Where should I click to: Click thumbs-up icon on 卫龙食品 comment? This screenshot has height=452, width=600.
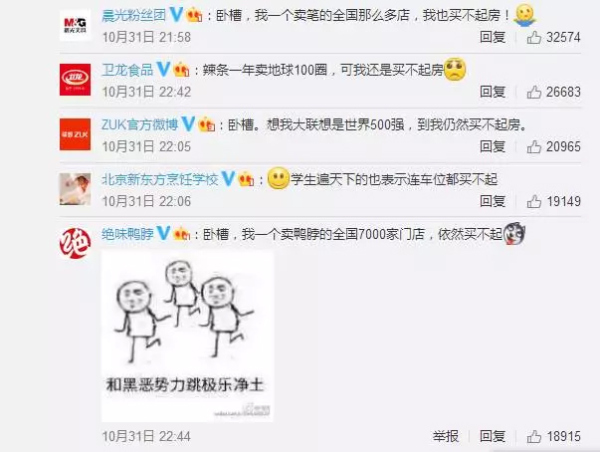tap(534, 92)
